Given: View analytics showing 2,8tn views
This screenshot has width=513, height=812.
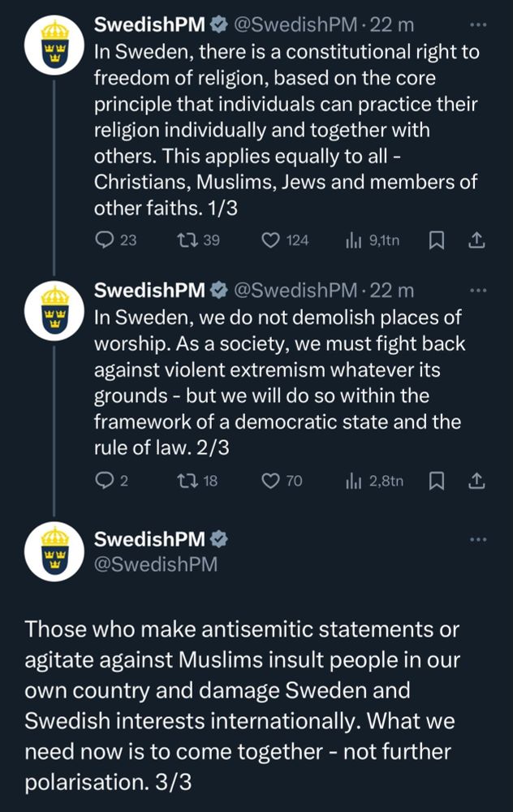Looking at the screenshot, I should [374, 481].
